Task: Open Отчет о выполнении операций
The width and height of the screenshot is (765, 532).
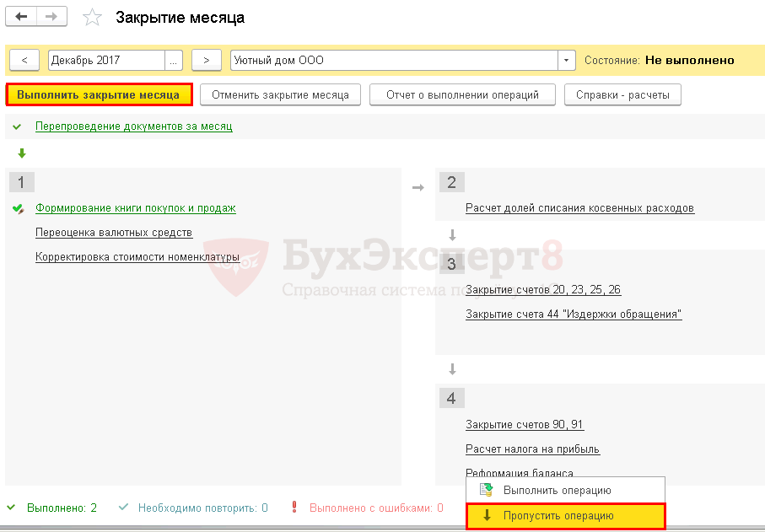Action: coord(462,95)
